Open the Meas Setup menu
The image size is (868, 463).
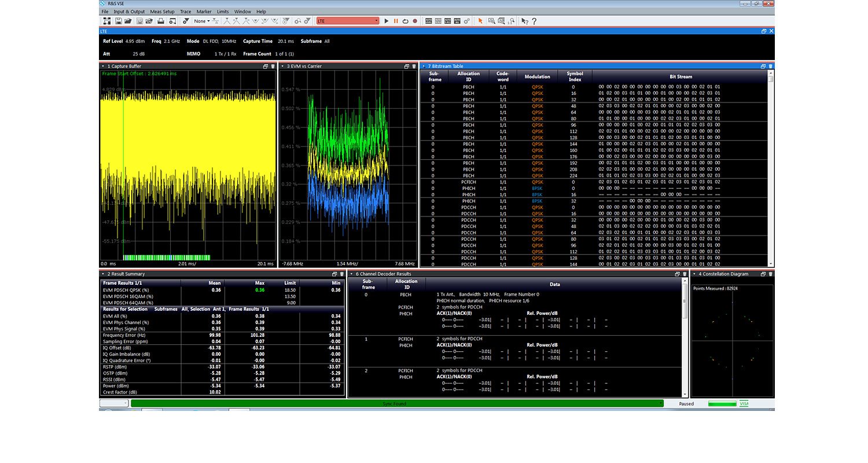point(163,11)
